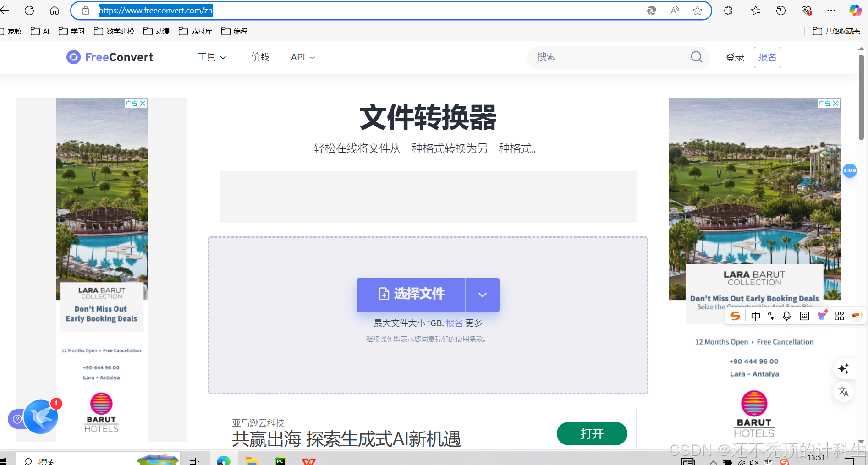The image size is (868, 465).
Task: Open browser settings and more menu
Action: 831,11
